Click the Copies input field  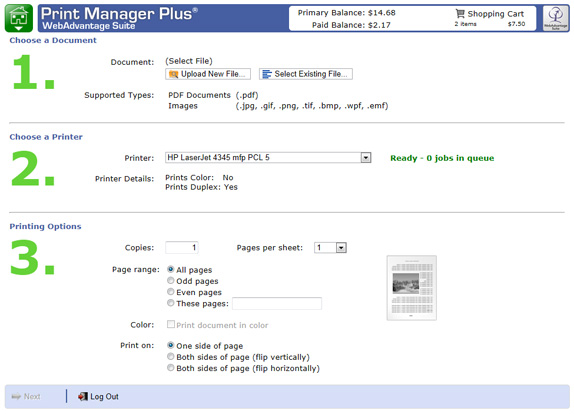click(x=182, y=248)
